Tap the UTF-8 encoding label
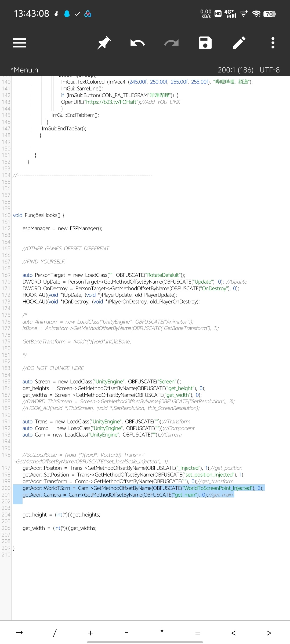Viewport: 290px width, 644px height. (269, 70)
